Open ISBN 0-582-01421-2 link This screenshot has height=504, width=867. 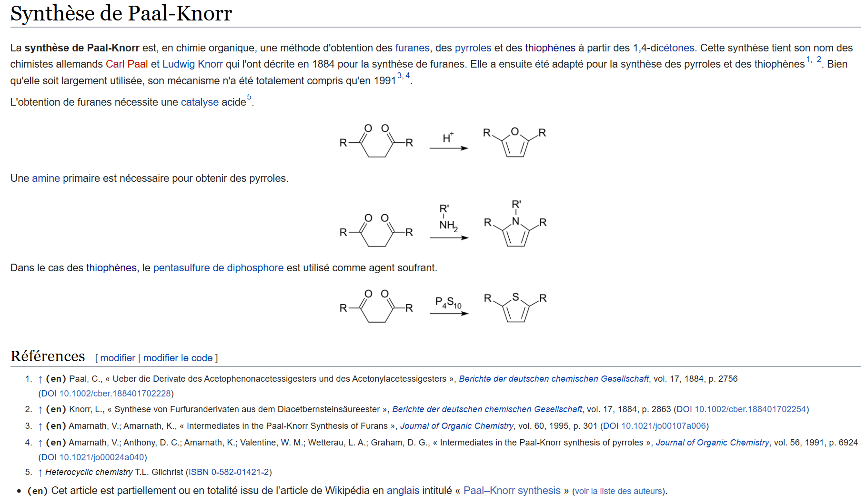tap(229, 472)
